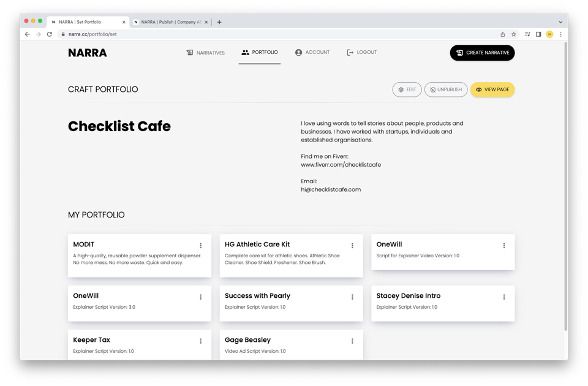This screenshot has width=588, height=386.
Task: Open Keeper Tax card
Action: 140,345
